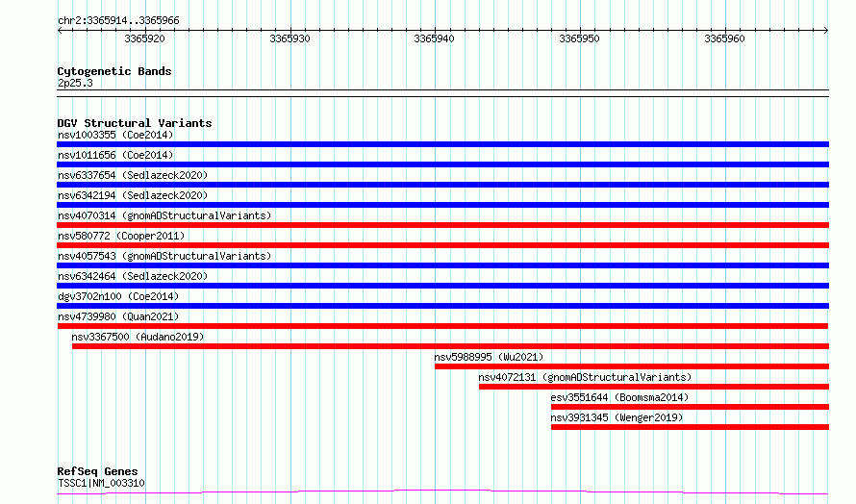The width and height of the screenshot is (856, 504).
Task: Select the red bar of nsv3367500
Action: (x=450, y=346)
